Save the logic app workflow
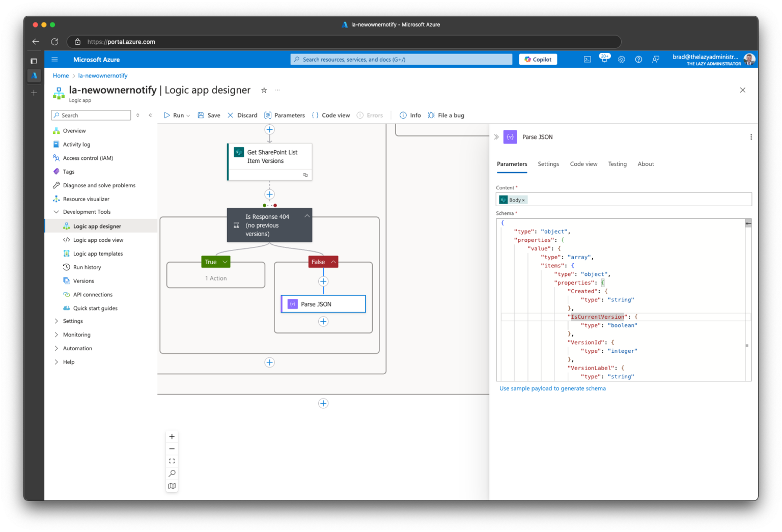782x532 pixels. pos(209,116)
